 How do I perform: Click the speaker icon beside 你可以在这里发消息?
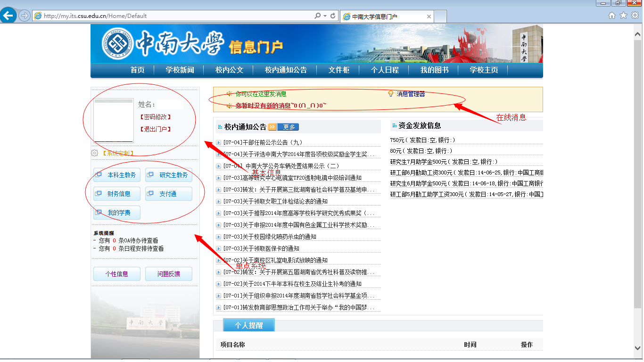click(230, 94)
